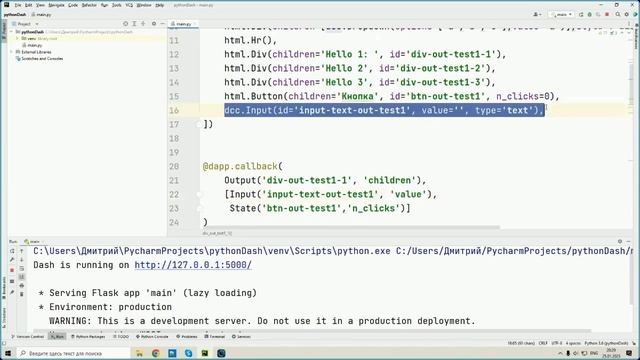Image resolution: width=640 pixels, height=360 pixels.
Task: Open the Run tool window button
Action: pyautogui.click(x=57, y=337)
